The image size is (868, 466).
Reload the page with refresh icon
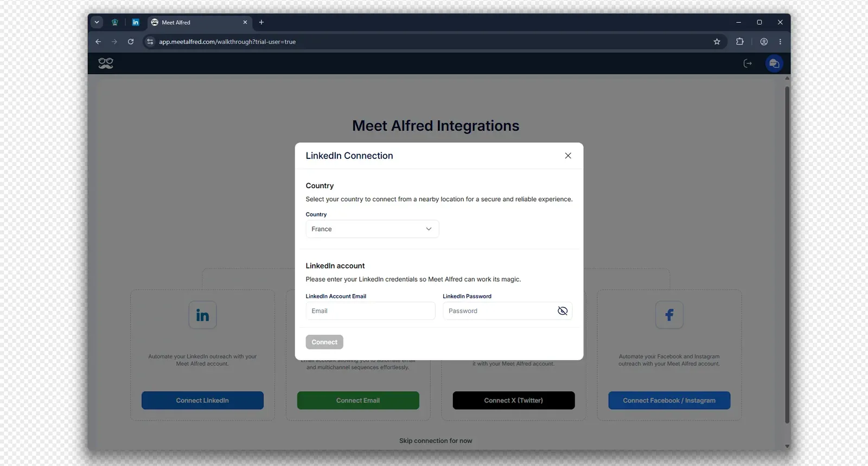point(131,42)
